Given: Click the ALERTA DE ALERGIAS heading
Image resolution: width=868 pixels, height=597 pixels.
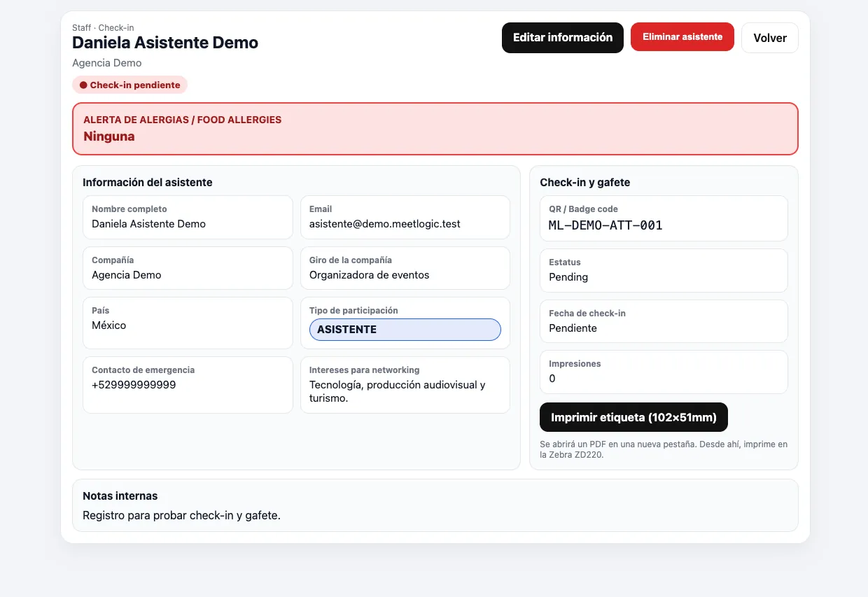Looking at the screenshot, I should [183, 120].
